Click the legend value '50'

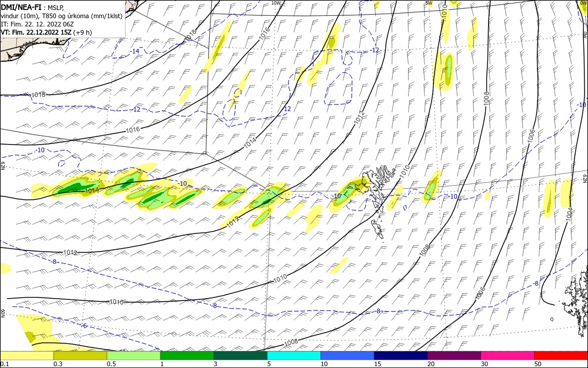coord(538,364)
